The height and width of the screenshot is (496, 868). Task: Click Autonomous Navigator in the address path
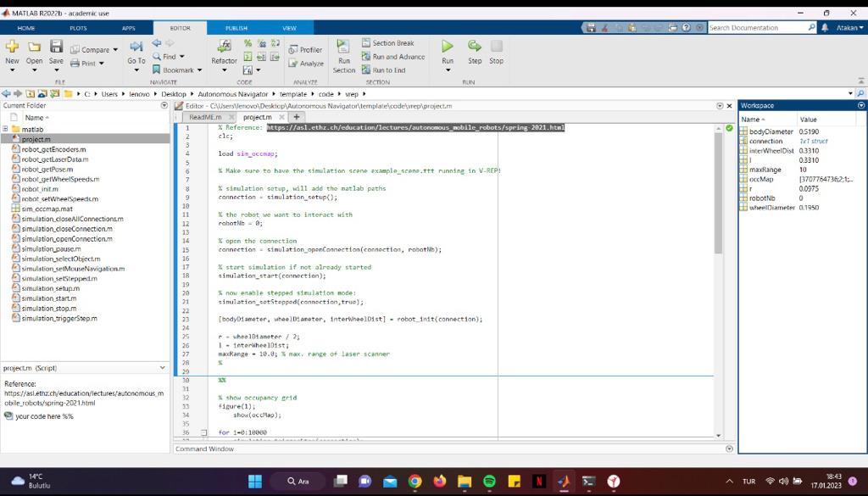(232, 94)
